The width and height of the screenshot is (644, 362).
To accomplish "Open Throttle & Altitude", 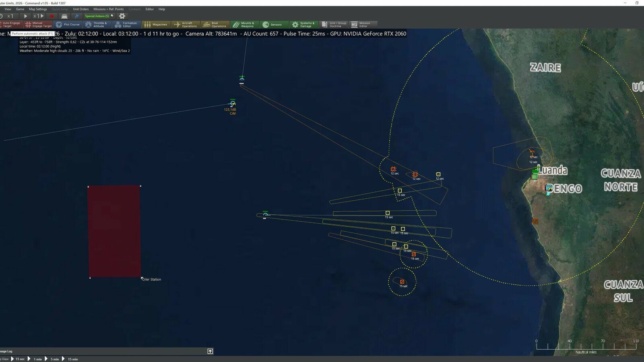I will [x=97, y=25].
